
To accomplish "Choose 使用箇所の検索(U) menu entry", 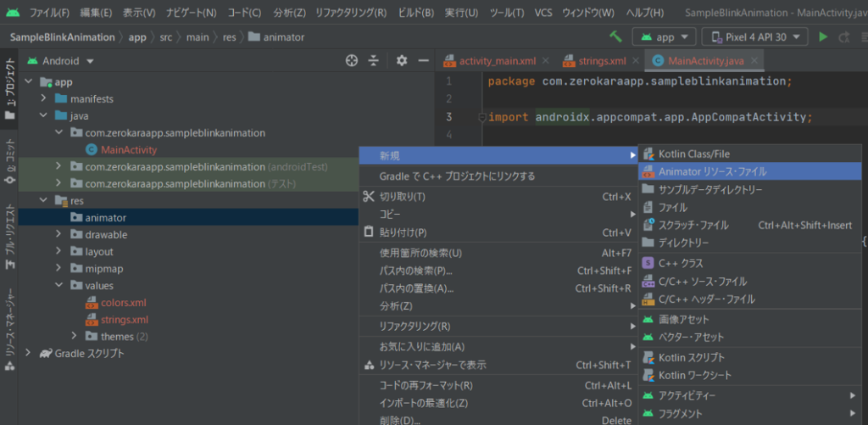I will coord(498,254).
